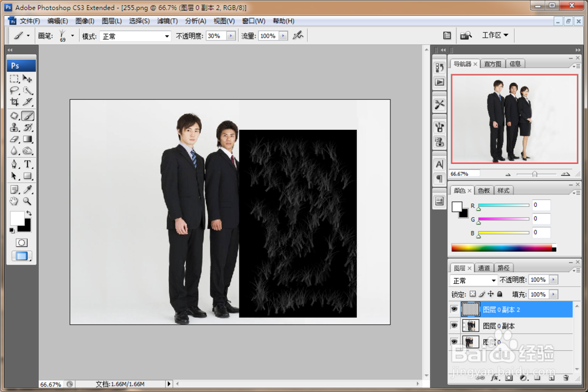The height and width of the screenshot is (392, 588).
Task: Select the Blur tool
Action: pos(14,150)
